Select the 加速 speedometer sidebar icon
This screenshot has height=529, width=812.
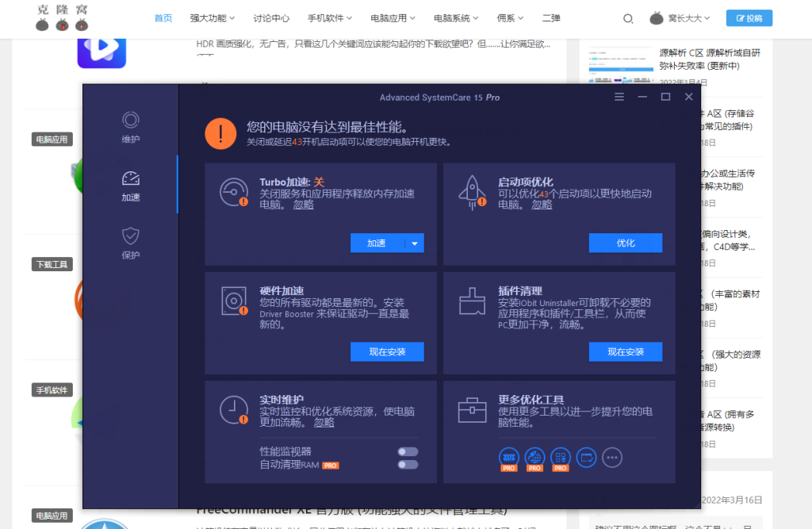[131, 178]
